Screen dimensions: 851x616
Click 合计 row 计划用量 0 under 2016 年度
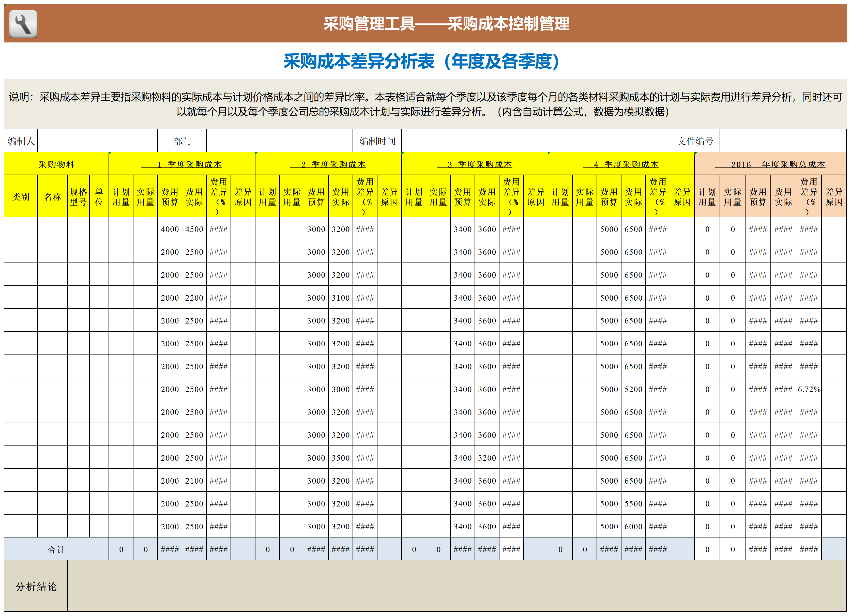click(x=707, y=549)
